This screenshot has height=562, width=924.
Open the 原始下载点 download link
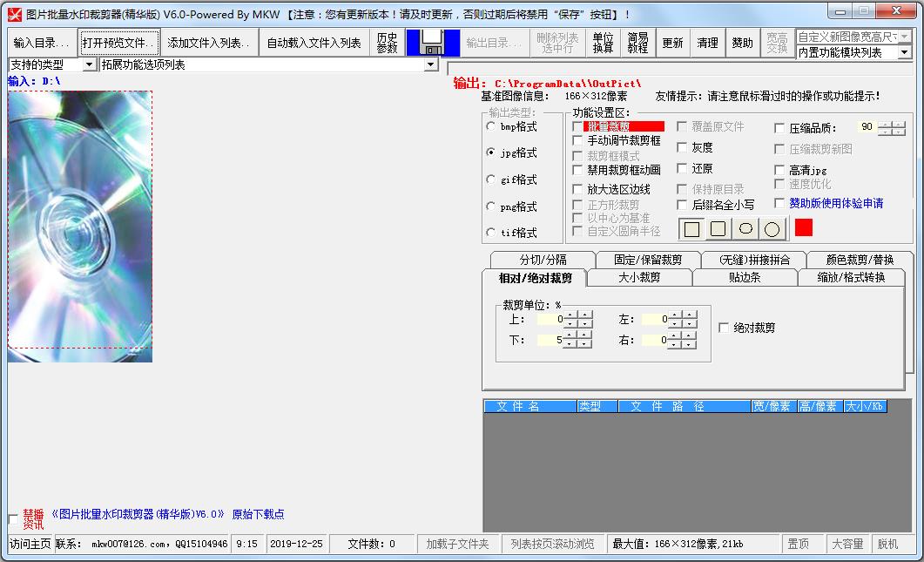[x=258, y=514]
